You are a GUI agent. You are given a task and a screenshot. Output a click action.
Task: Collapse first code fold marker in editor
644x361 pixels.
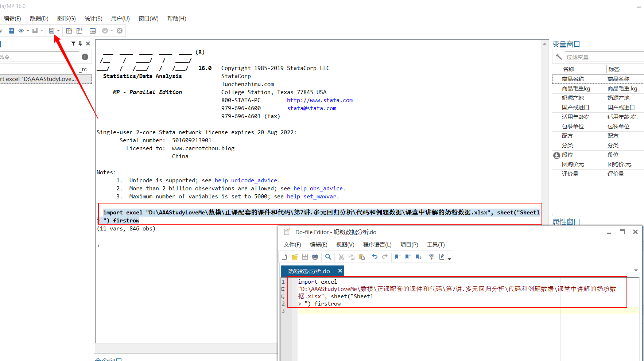tap(283, 289)
